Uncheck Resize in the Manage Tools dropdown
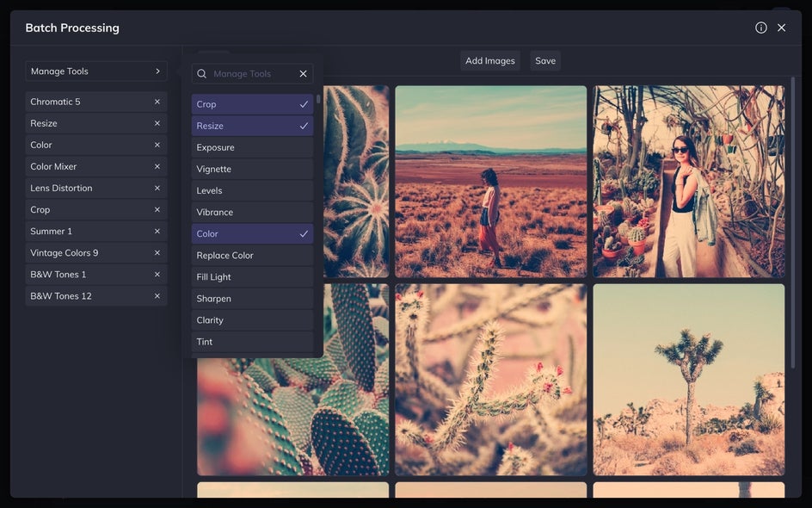The image size is (812, 508). point(252,126)
